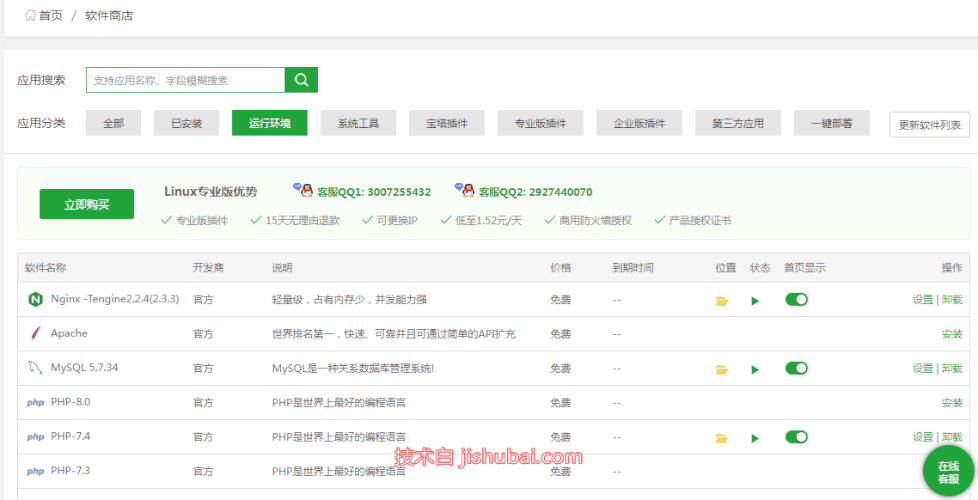The height and width of the screenshot is (500, 978).
Task: Select the 专业版插件 category tab
Action: point(540,123)
